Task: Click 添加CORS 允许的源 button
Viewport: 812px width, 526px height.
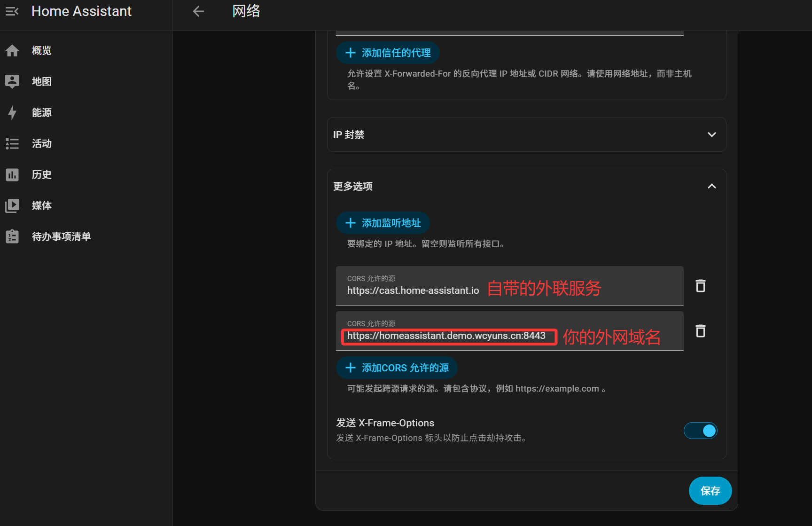Action: pos(397,368)
